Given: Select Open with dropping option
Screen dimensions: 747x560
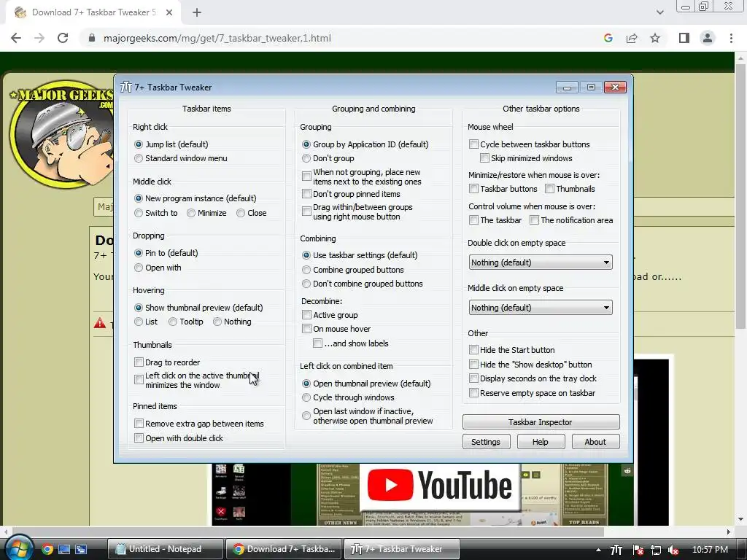Looking at the screenshot, I should pyautogui.click(x=139, y=268).
